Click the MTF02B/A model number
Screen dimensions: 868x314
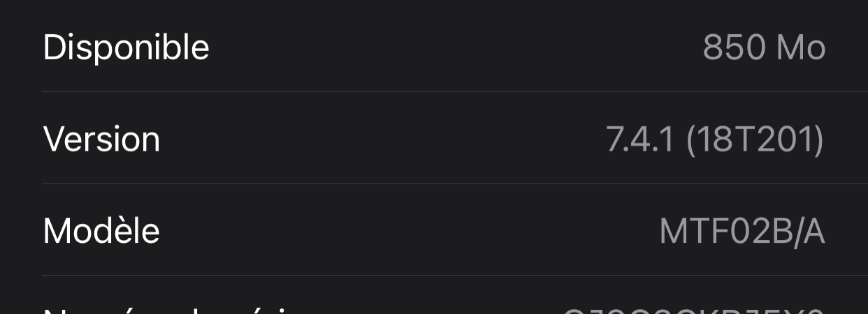click(742, 232)
